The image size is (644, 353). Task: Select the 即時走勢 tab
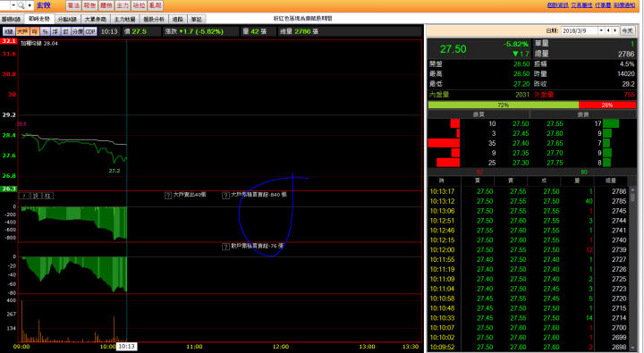click(x=39, y=19)
